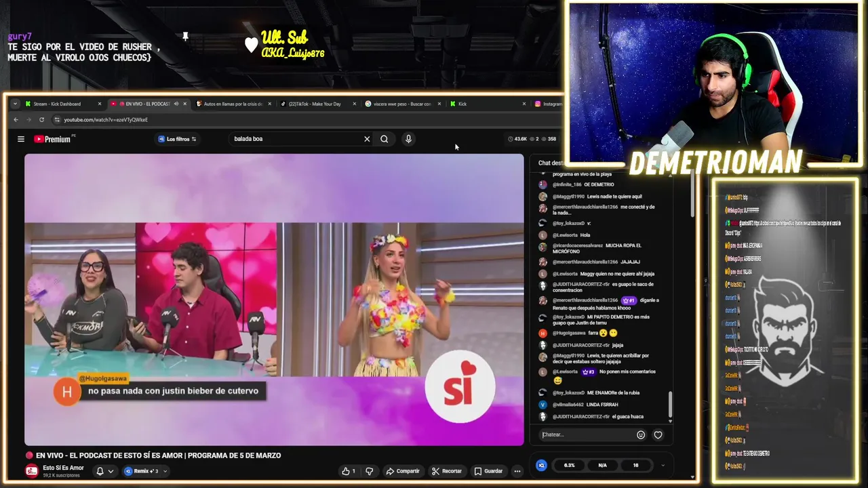Viewport: 868px width, 488px height.
Task: Click the 'N/A' stat pill
Action: pyautogui.click(x=602, y=465)
